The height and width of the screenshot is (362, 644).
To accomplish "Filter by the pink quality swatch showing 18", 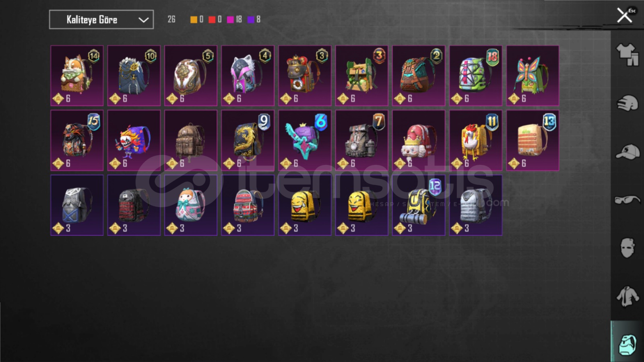I will click(x=230, y=19).
